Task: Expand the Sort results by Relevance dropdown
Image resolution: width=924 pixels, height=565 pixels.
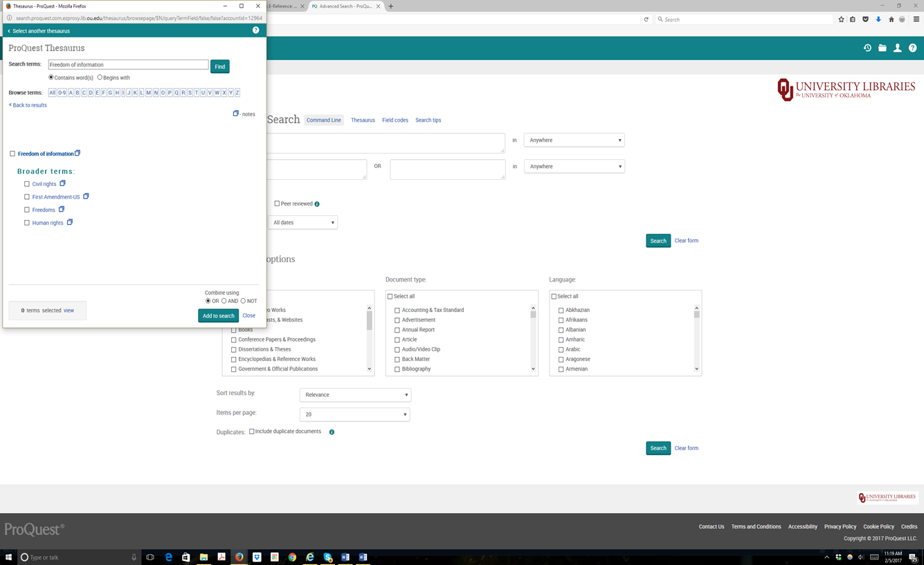Action: click(x=355, y=395)
